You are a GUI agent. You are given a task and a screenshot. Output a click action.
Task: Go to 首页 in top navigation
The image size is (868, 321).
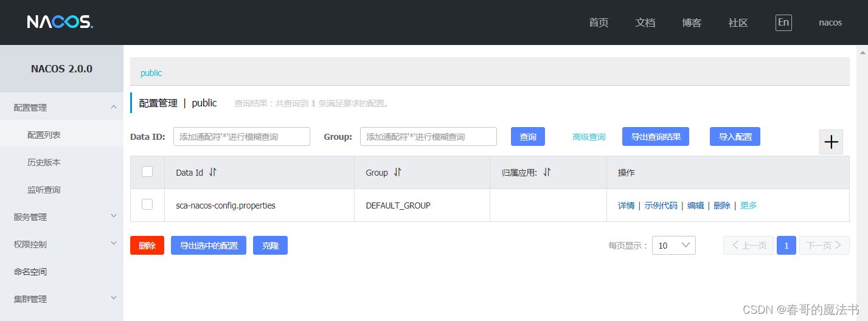(x=599, y=22)
